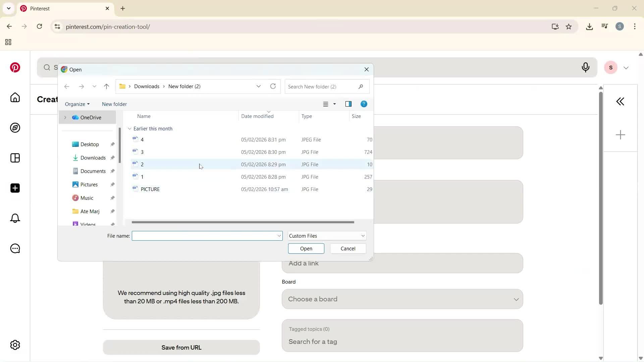Click the Create plus icon in sidebar
This screenshot has height=362, width=644.
(x=15, y=188)
